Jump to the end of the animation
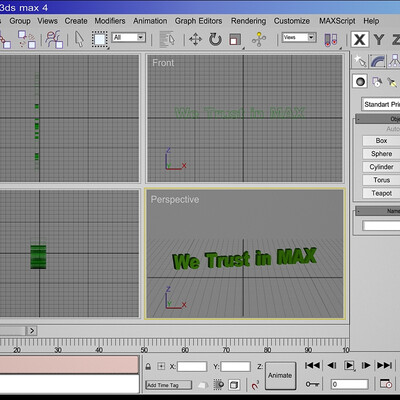 (x=384, y=365)
